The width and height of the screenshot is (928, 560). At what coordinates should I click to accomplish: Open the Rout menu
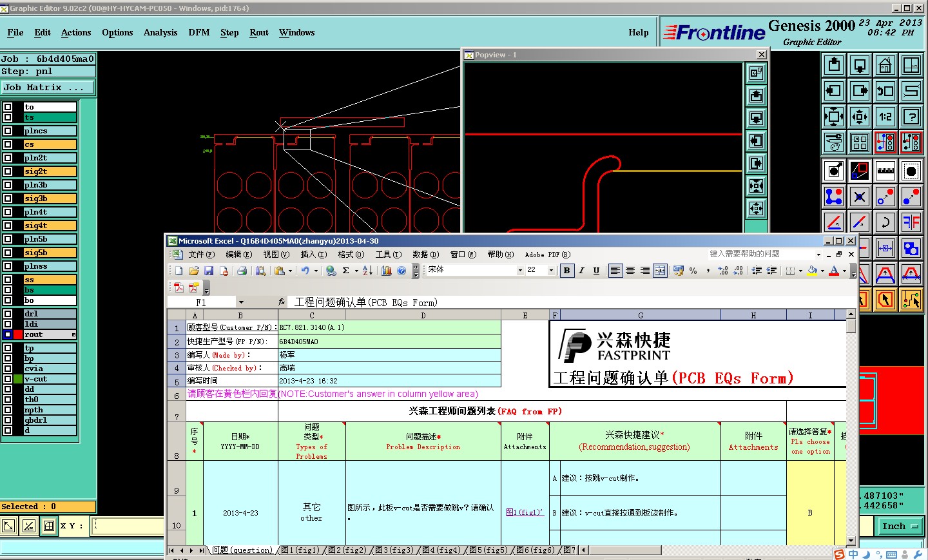[259, 32]
